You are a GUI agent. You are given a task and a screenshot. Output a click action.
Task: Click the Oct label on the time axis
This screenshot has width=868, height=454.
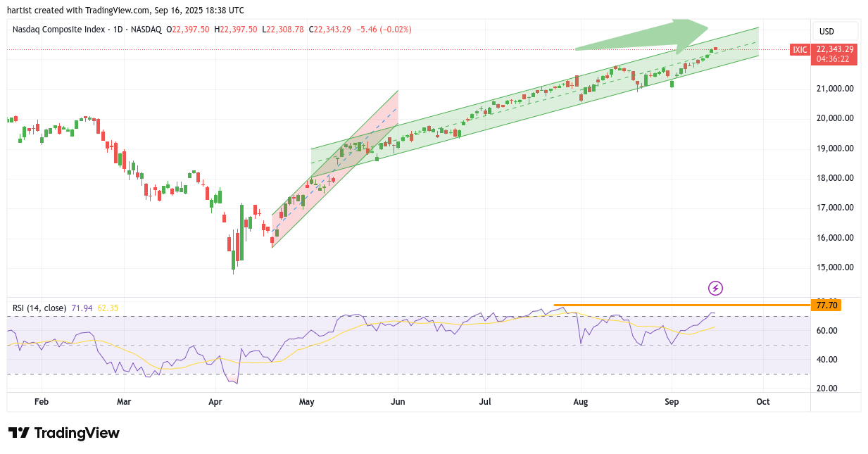762,402
